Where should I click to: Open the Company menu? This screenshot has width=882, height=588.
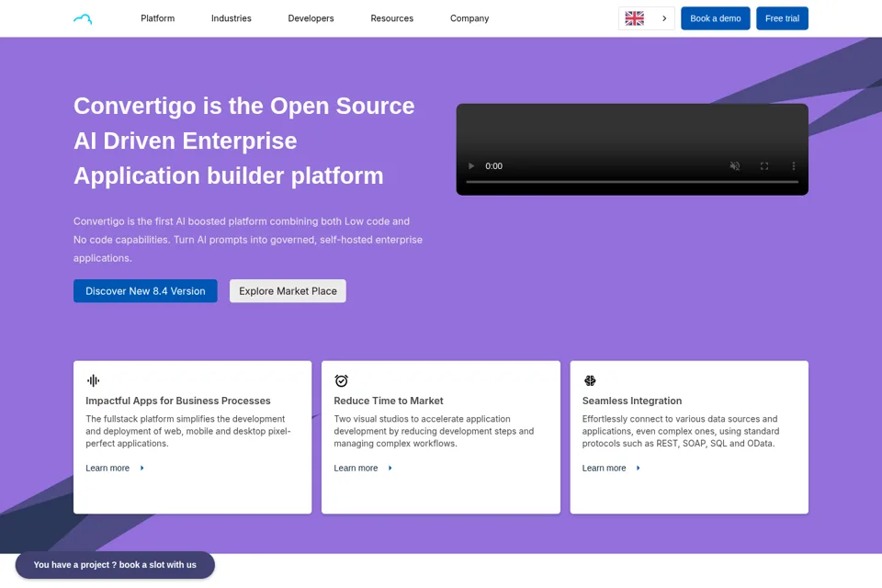(x=469, y=18)
